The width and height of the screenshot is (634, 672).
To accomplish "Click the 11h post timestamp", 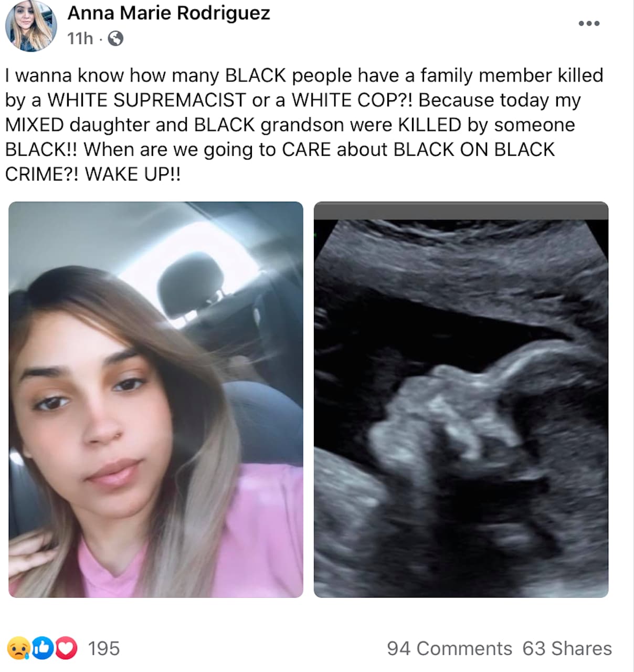I will (x=80, y=39).
